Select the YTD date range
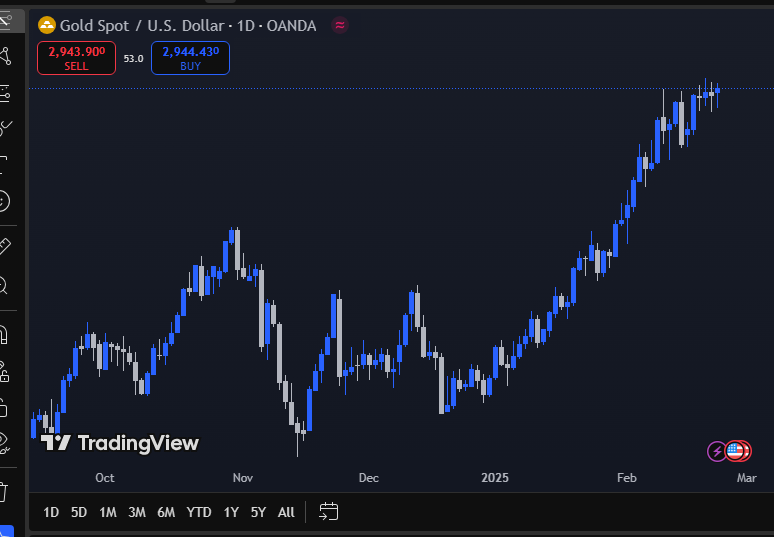 (199, 512)
